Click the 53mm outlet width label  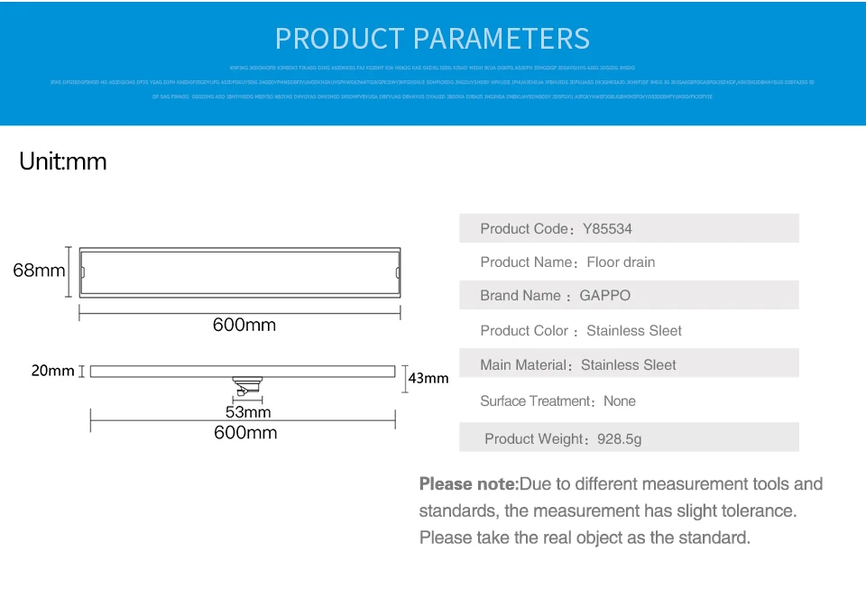click(x=248, y=412)
